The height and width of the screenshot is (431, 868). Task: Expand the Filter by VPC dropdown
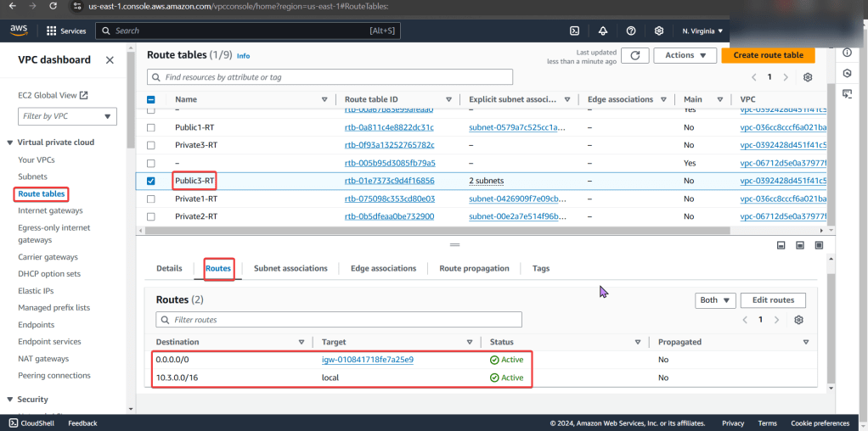(68, 115)
